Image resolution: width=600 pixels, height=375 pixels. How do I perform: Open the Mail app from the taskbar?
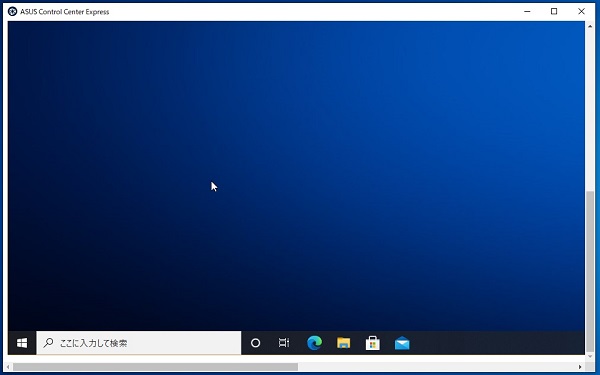point(402,343)
